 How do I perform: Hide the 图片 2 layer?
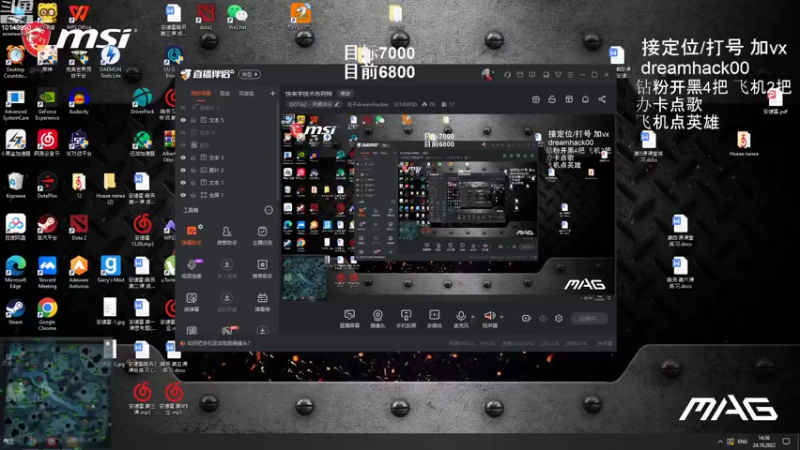coord(183,170)
